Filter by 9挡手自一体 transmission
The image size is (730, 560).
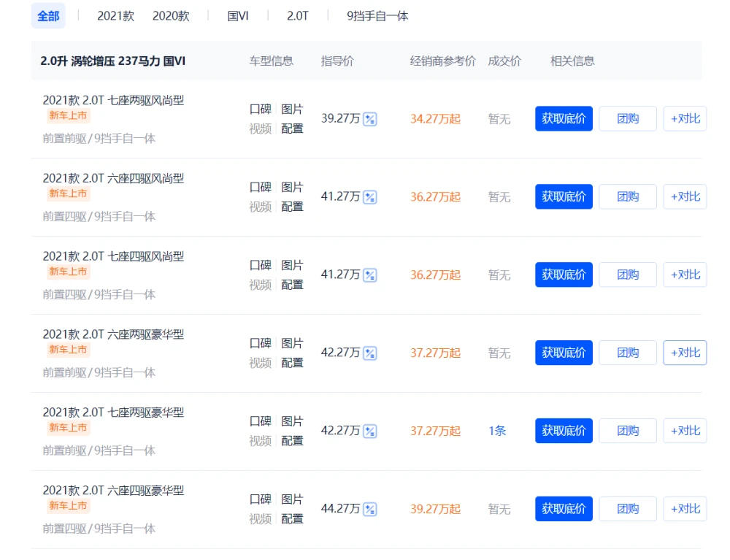(x=377, y=16)
